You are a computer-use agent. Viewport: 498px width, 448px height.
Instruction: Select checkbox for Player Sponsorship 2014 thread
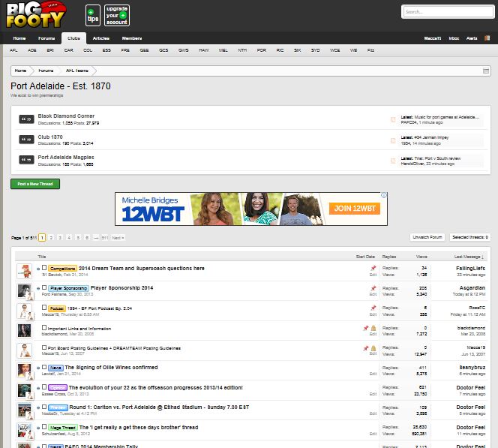pyautogui.click(x=44, y=287)
